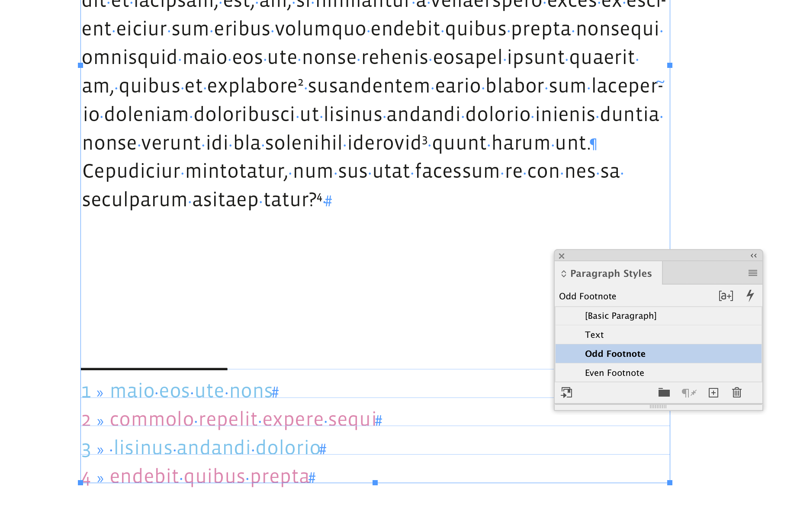Viewport: 797px width, 532px height.
Task: Click the redefine style [a+] icon
Action: pos(725,296)
